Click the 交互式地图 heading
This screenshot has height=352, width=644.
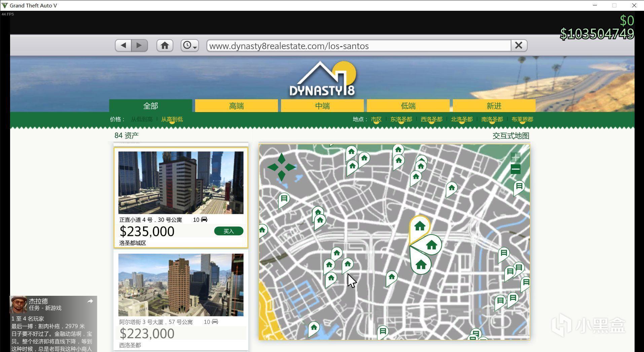click(x=511, y=136)
